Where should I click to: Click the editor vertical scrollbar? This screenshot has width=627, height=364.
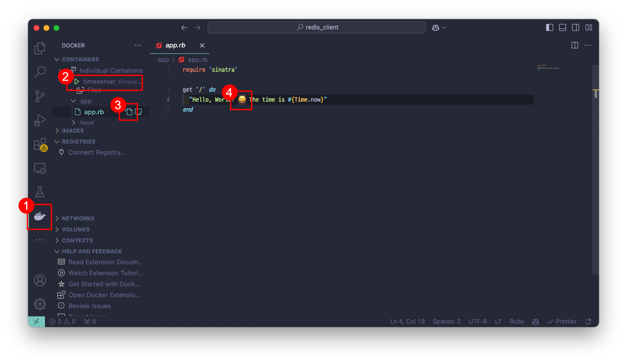tap(596, 170)
